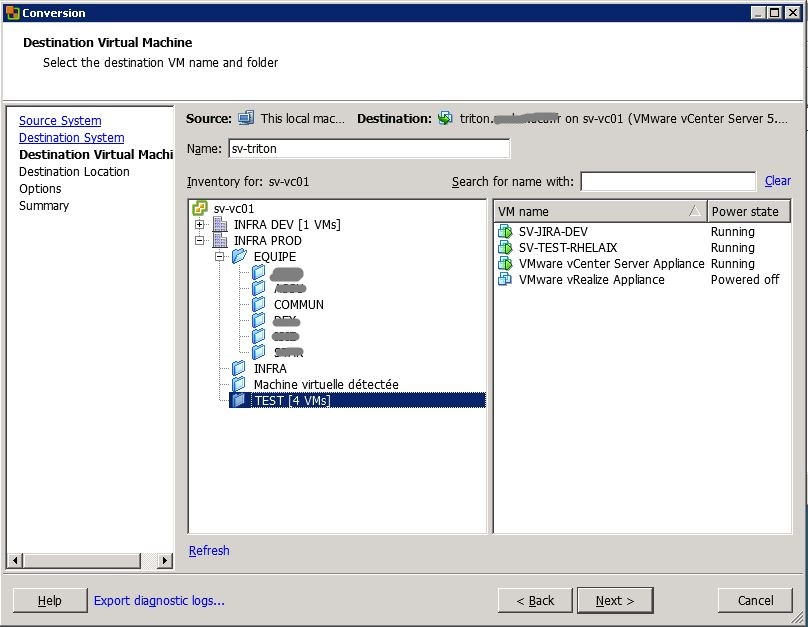Click the SV-JIRA-DEV running VM icon
The width and height of the screenshot is (808, 627).
click(x=505, y=231)
